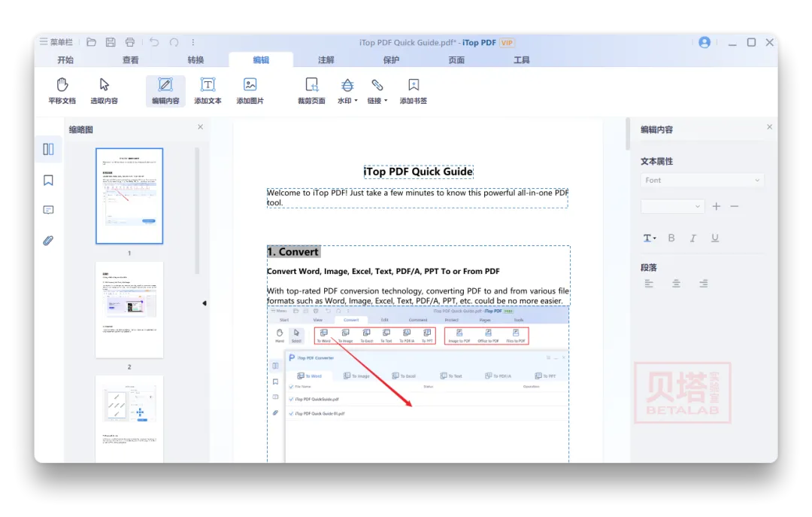The height and width of the screenshot is (517, 812).
Task: Click the open folder icon in title bar
Action: click(x=91, y=42)
